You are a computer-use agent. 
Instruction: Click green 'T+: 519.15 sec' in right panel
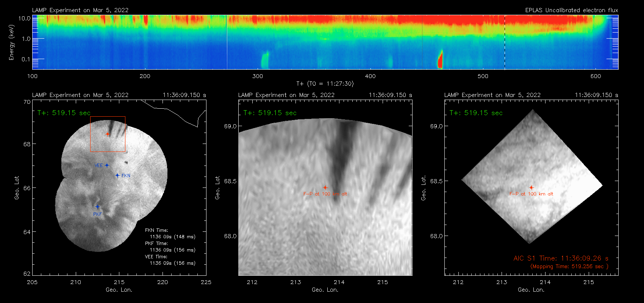pyautogui.click(x=476, y=113)
